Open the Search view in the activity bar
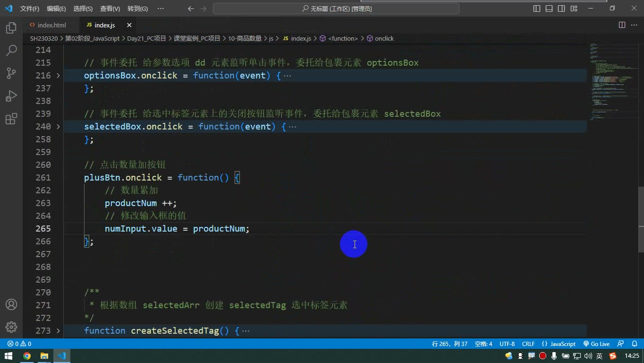The height and width of the screenshot is (363, 644). coord(11,51)
